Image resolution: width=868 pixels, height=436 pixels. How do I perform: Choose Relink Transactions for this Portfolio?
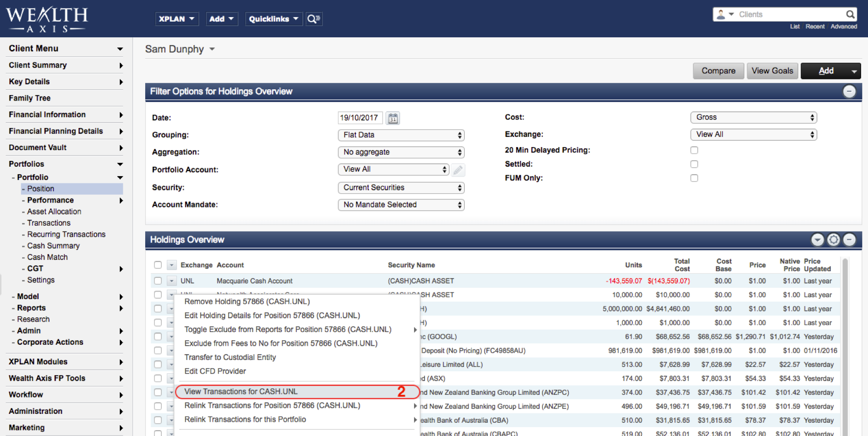245,419
